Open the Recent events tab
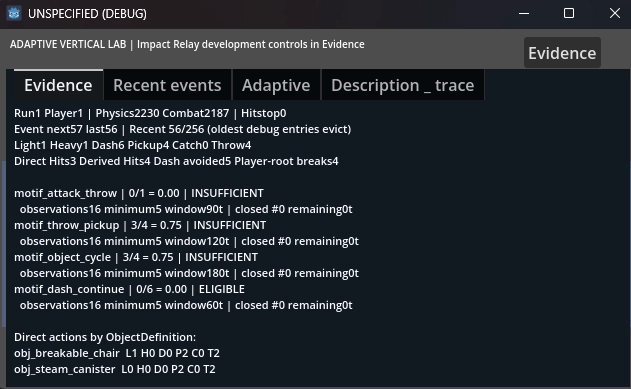This screenshot has height=389, width=631. coord(167,85)
